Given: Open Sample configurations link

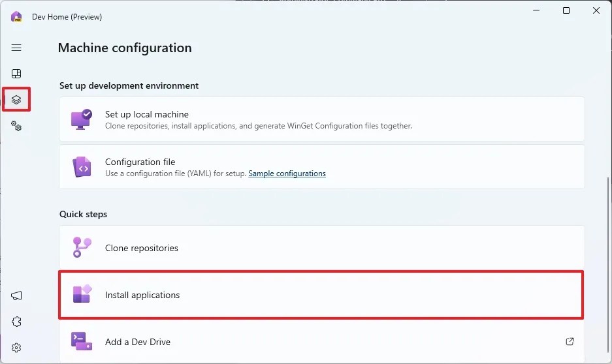Looking at the screenshot, I should (x=287, y=174).
